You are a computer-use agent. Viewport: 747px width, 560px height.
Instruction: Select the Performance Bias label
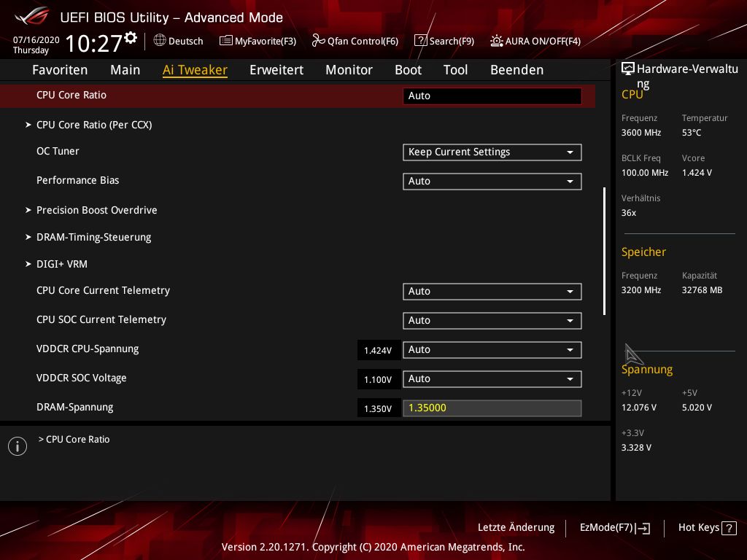pos(77,180)
